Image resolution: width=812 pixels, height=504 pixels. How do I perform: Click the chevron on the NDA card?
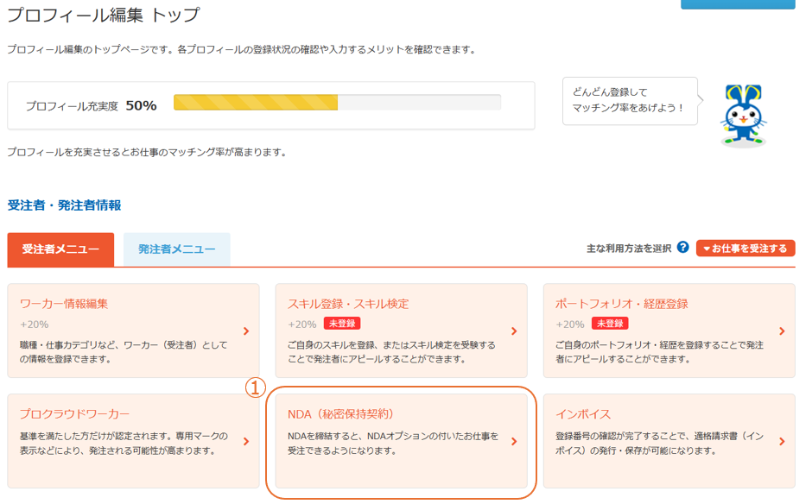[514, 441]
